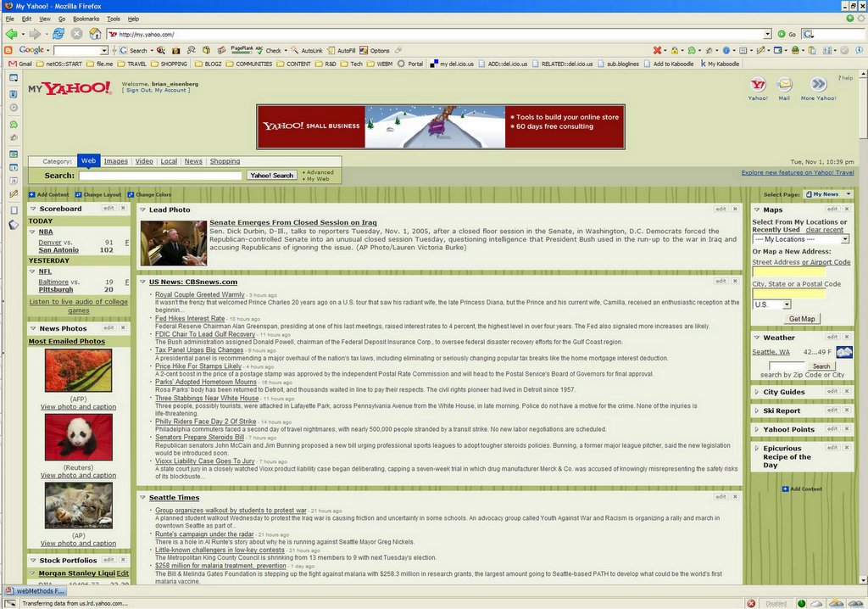Select the Web search category tab
The image size is (868, 609).
tap(88, 160)
